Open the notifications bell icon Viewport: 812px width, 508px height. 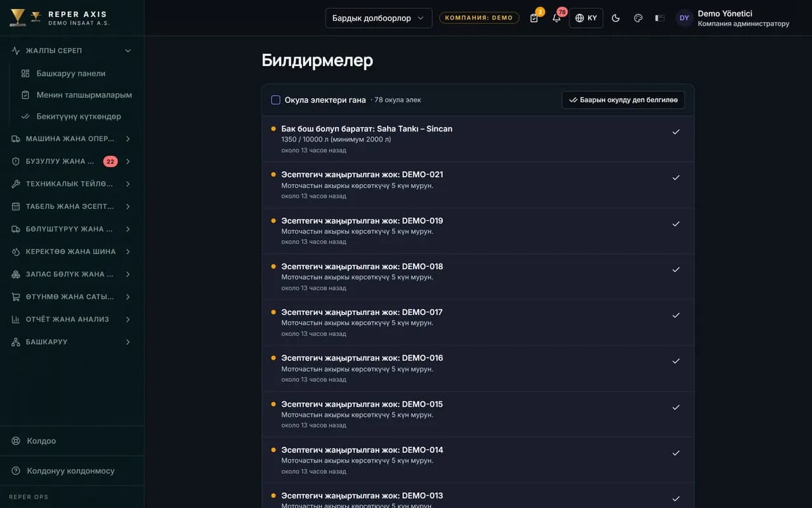(x=556, y=18)
